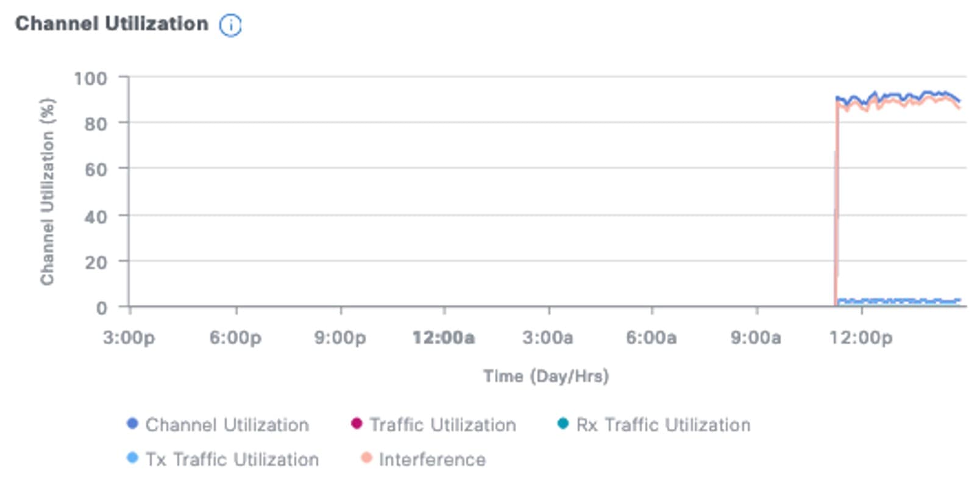Select the 3:00p tick label on time axis
The image size is (980, 501).
coord(129,338)
